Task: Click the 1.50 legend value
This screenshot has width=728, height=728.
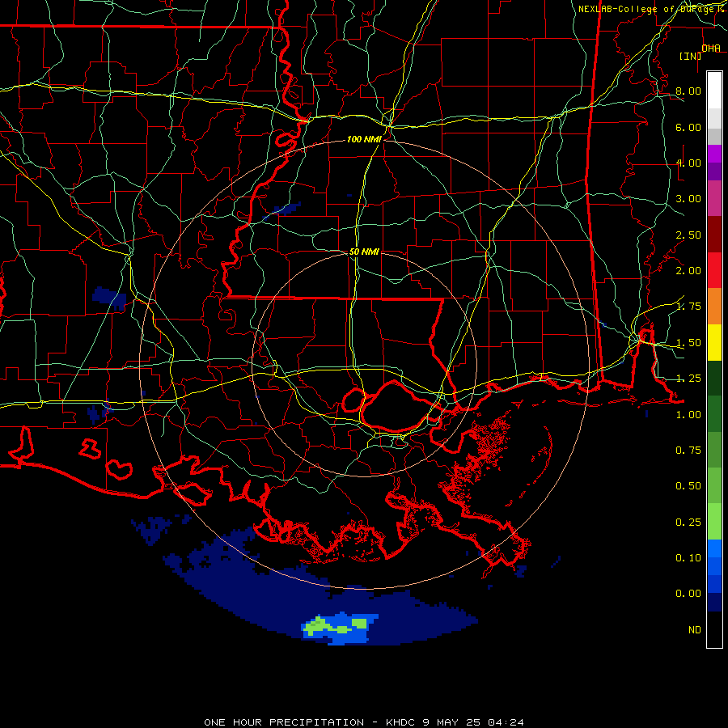Action: click(x=688, y=343)
